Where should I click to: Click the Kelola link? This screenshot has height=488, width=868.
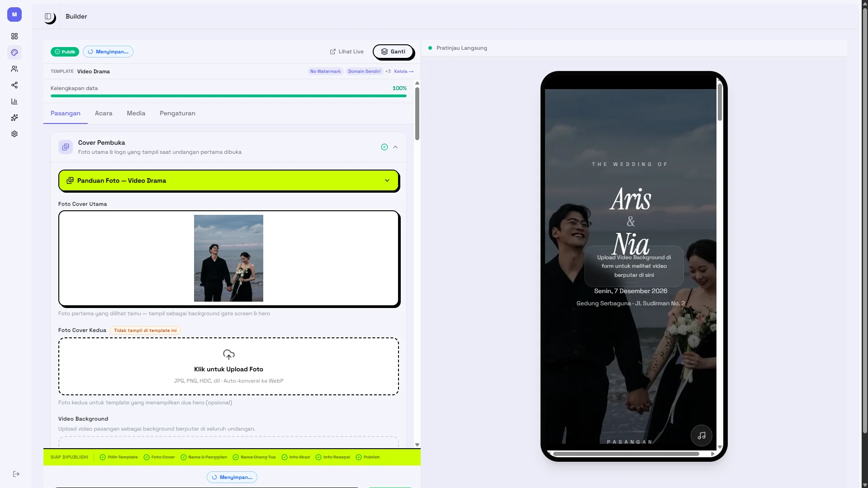pos(403,71)
